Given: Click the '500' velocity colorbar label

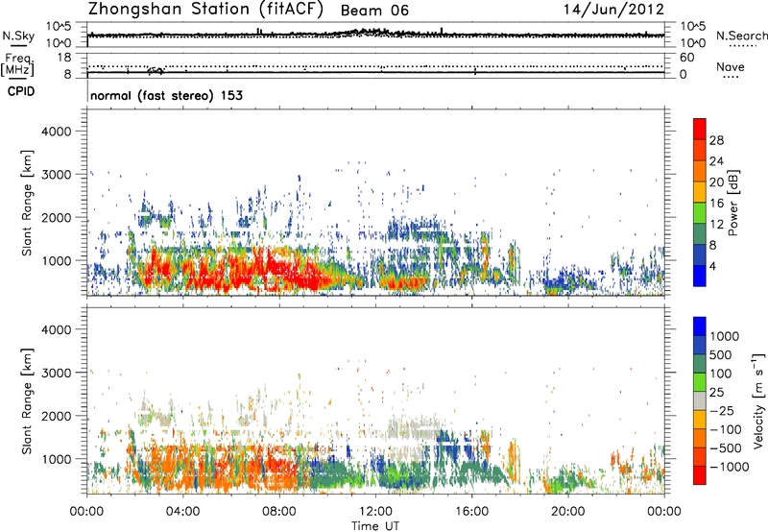Looking at the screenshot, I should coord(720,355).
